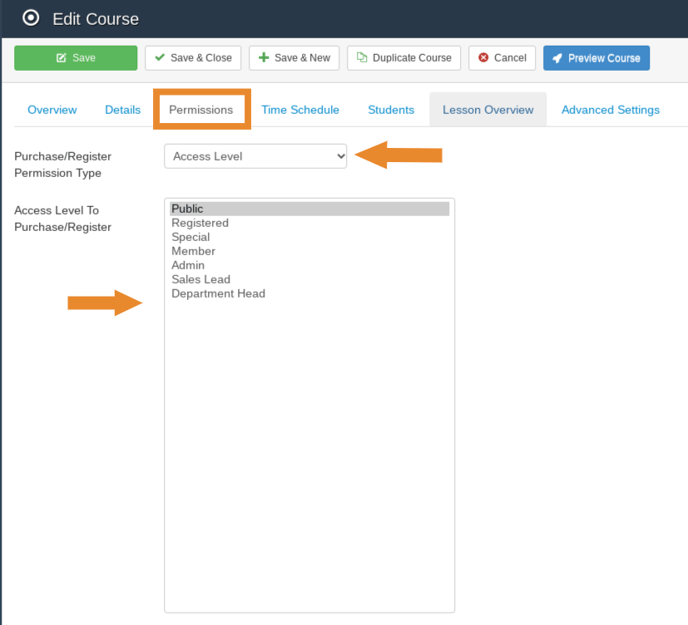
Task: Open the Students tab
Action: pos(391,110)
